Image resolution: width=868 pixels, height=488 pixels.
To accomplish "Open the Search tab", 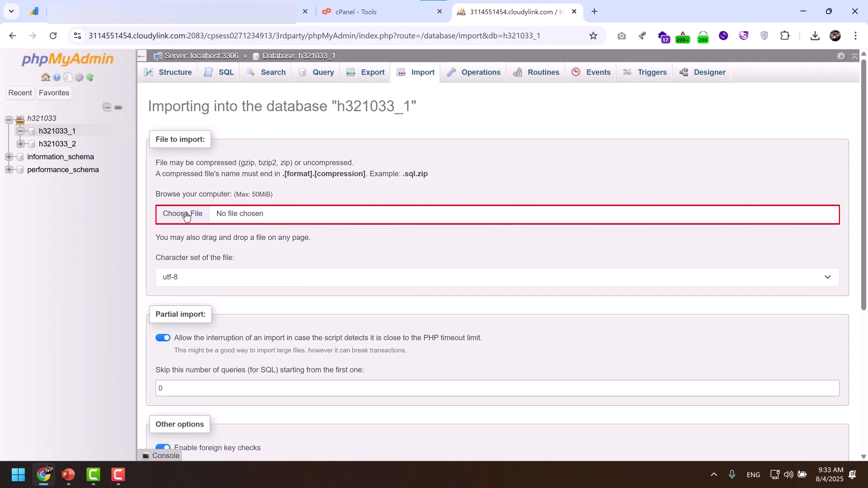I will [x=266, y=73].
